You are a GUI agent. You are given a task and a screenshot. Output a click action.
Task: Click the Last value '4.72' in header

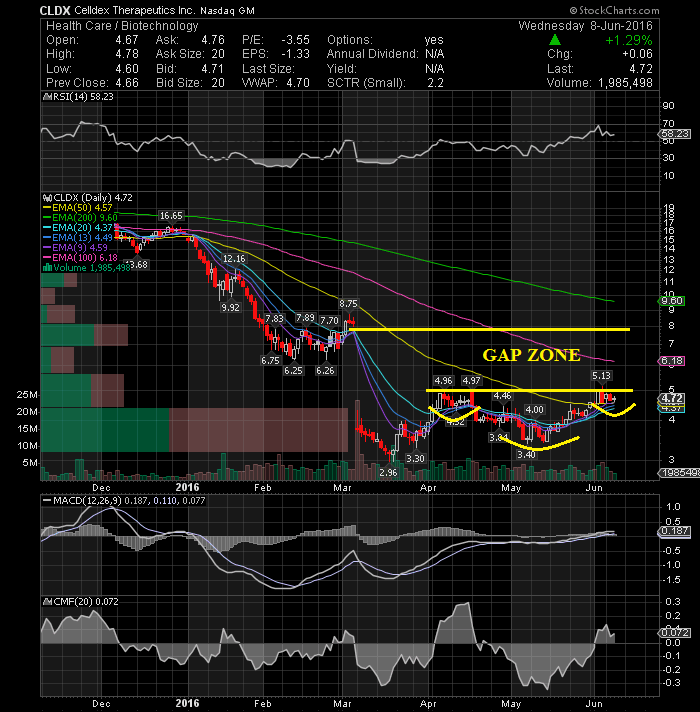(641, 69)
